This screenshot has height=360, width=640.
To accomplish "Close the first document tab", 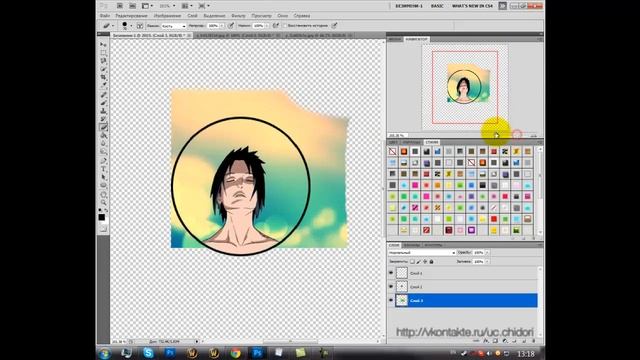I will coord(189,36).
